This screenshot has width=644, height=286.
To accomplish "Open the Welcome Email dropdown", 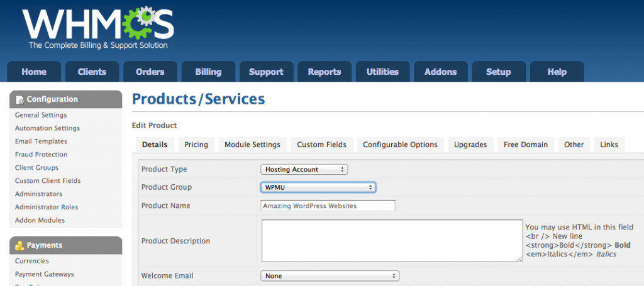I will (x=330, y=276).
